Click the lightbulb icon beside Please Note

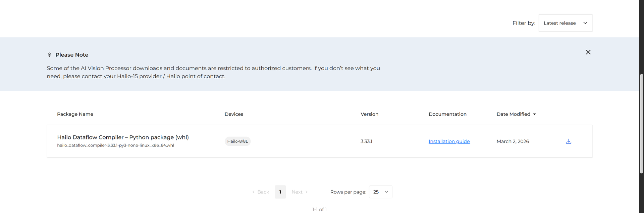click(x=49, y=55)
